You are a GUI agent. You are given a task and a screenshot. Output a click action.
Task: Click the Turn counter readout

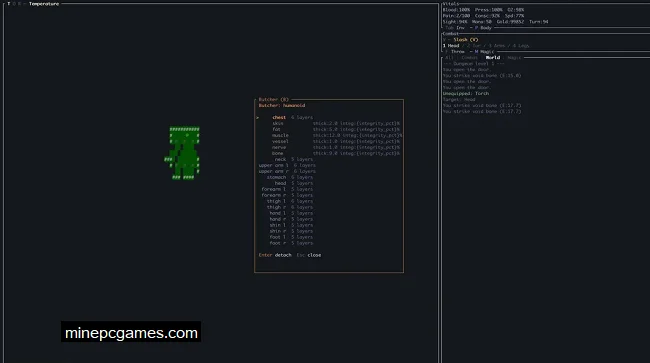(538, 22)
